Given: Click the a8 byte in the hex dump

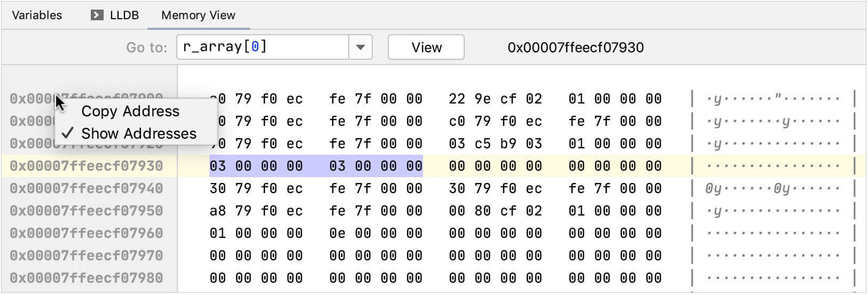Looking at the screenshot, I should click(x=218, y=211).
